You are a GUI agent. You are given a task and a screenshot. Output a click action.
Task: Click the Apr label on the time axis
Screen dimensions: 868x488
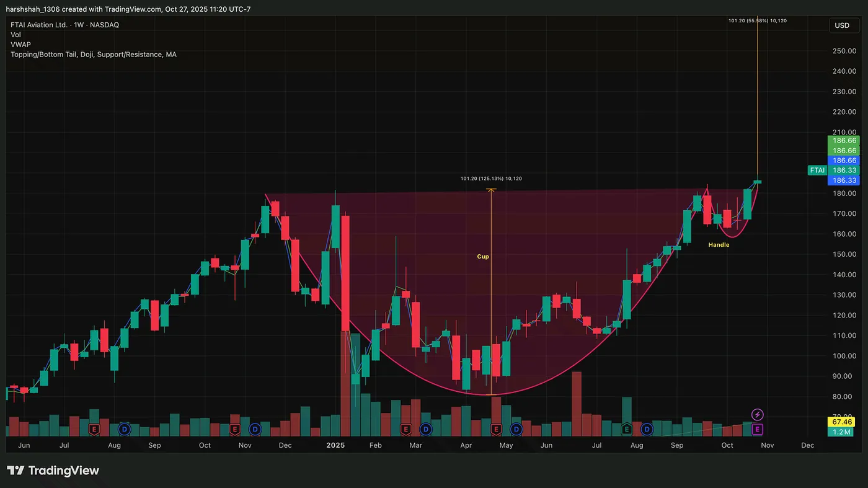point(466,445)
